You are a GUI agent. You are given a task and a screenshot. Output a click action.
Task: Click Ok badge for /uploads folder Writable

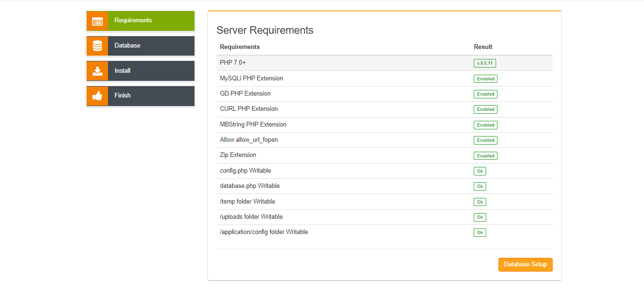pyautogui.click(x=479, y=217)
